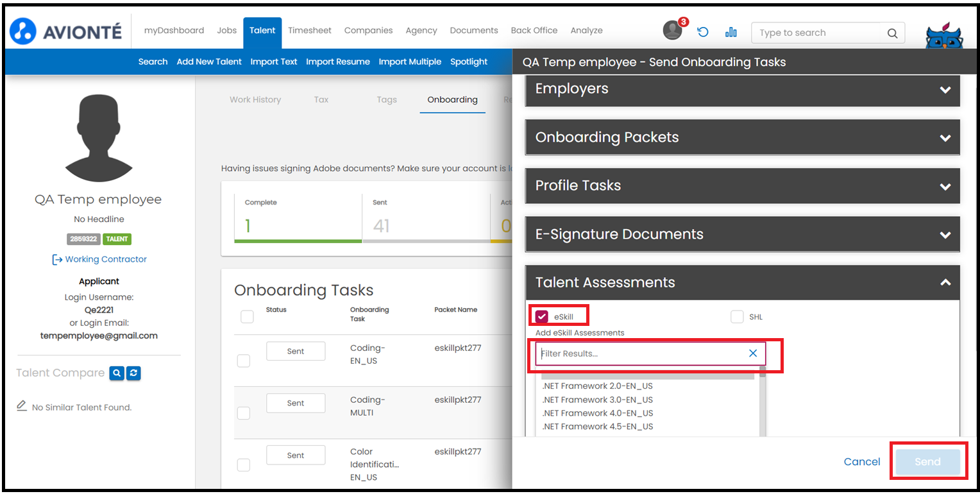Click Import Resume in the blue submenu
980x494 pixels.
point(338,62)
